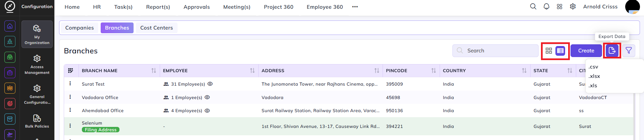Screen dimensions: 644x140
Task: Open the search icon in top bar
Action: pyautogui.click(x=533, y=6)
